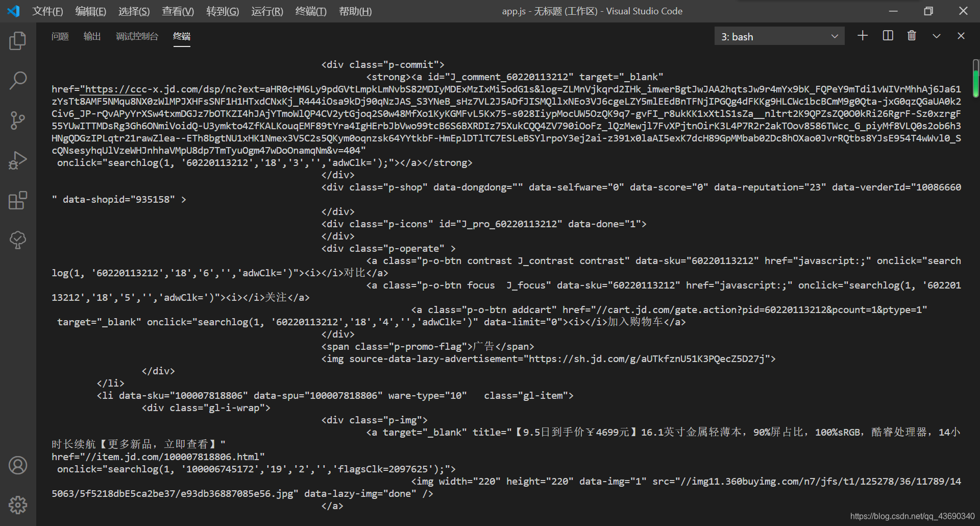Open the '3: bash' terminal selector dropdown
The width and height of the screenshot is (980, 526).
[779, 36]
